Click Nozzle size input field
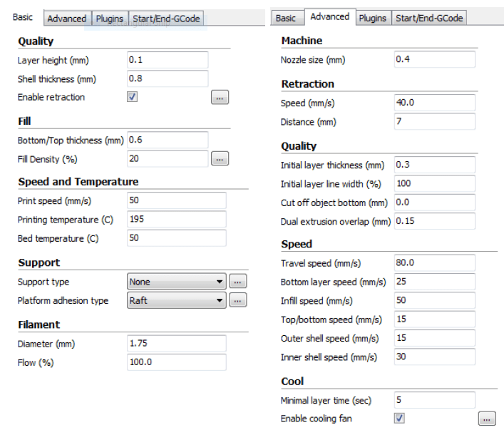 coord(435,59)
